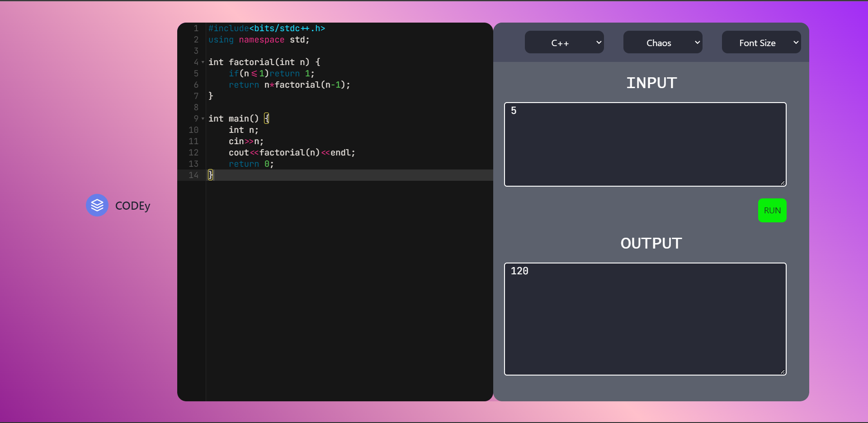Image resolution: width=868 pixels, height=423 pixels.
Task: Click the closing brace on line 14
Action: pyautogui.click(x=211, y=175)
